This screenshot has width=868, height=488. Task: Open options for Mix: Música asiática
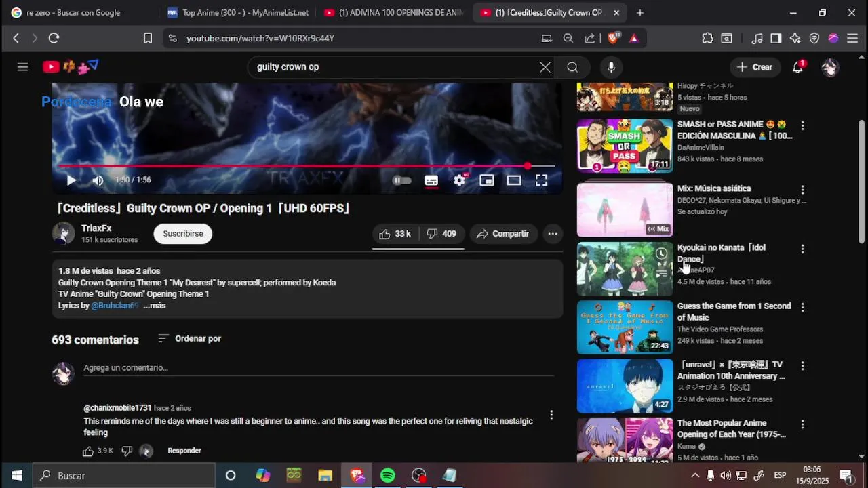pyautogui.click(x=802, y=190)
